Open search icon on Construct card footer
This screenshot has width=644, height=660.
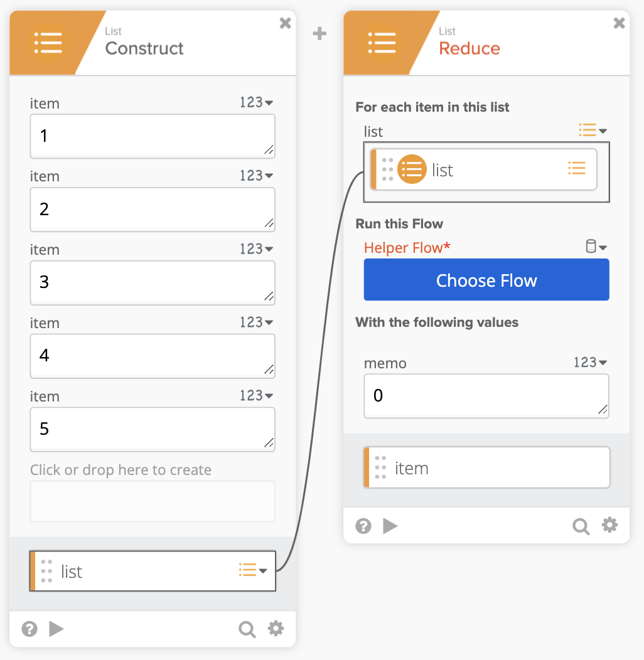tap(247, 629)
